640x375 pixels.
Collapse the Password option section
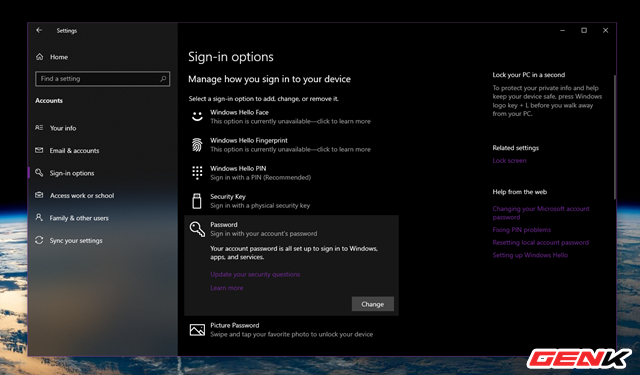pyautogui.click(x=291, y=229)
